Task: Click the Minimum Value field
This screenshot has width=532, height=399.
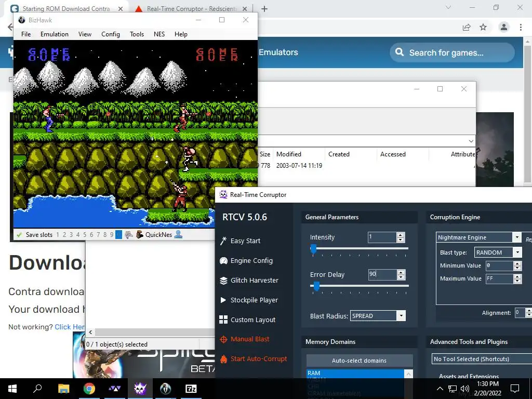Action: pos(499,265)
